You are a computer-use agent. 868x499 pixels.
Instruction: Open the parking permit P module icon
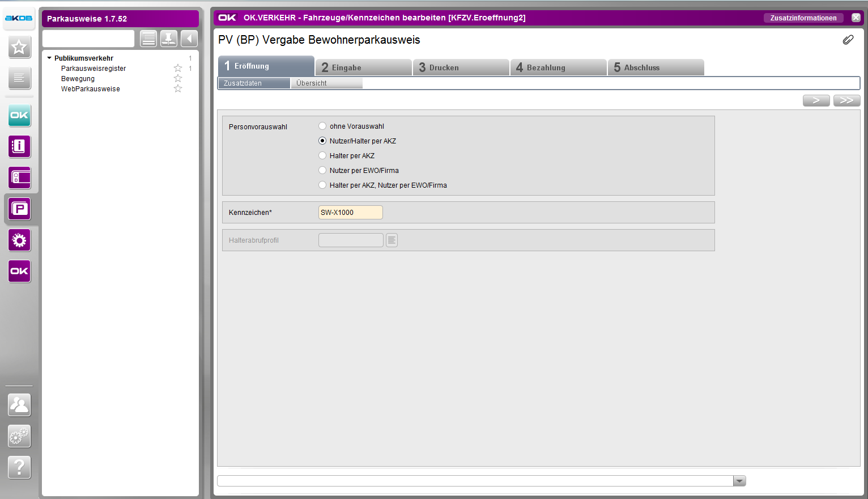click(x=19, y=209)
